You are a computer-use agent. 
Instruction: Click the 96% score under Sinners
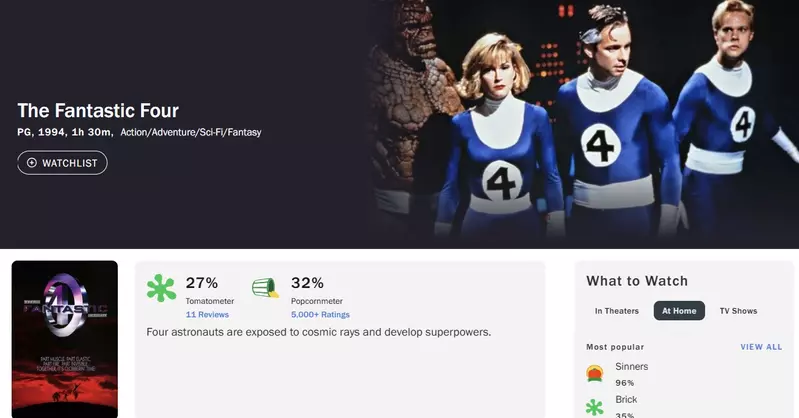coord(625,382)
